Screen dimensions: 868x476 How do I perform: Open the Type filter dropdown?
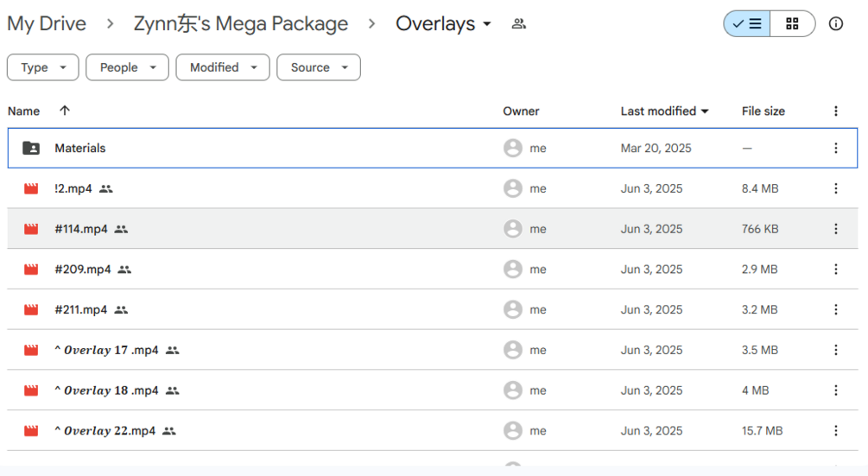(x=42, y=67)
